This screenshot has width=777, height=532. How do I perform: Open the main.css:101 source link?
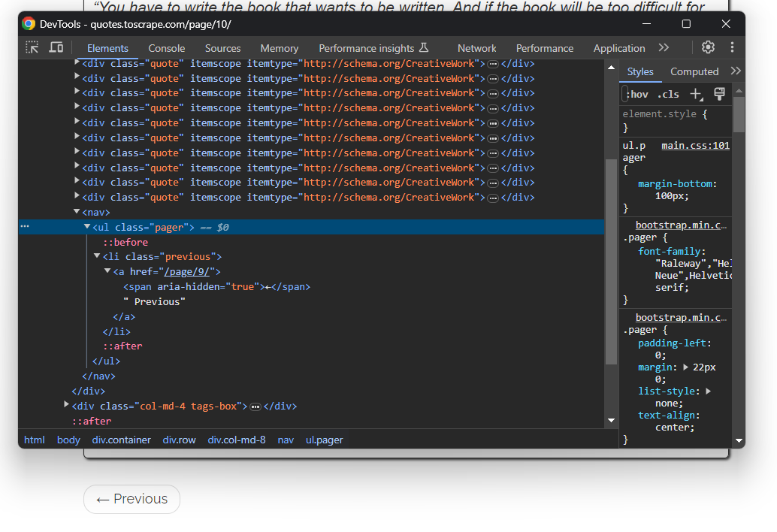click(x=695, y=144)
